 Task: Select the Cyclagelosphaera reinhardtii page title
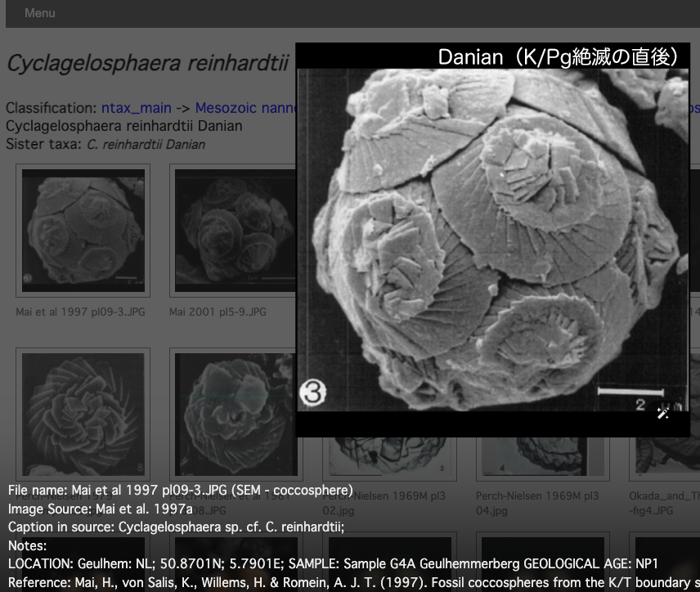tap(148, 63)
